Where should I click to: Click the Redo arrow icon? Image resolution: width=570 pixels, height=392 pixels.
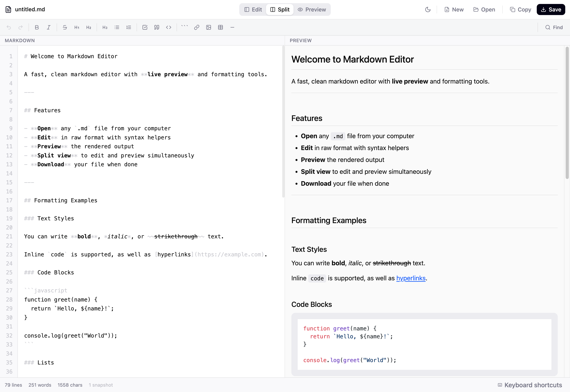click(x=21, y=27)
